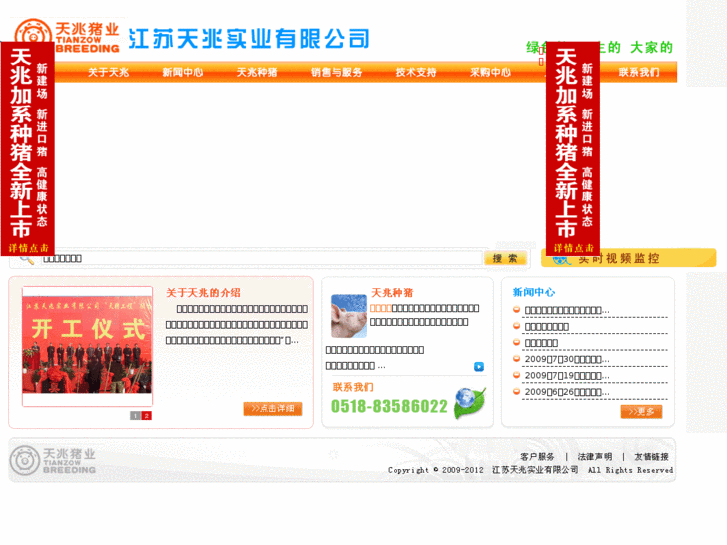Viewport: 727px width, 545px height.
Task: Select 销售与服务 in the navigation bar
Action: pyautogui.click(x=336, y=72)
